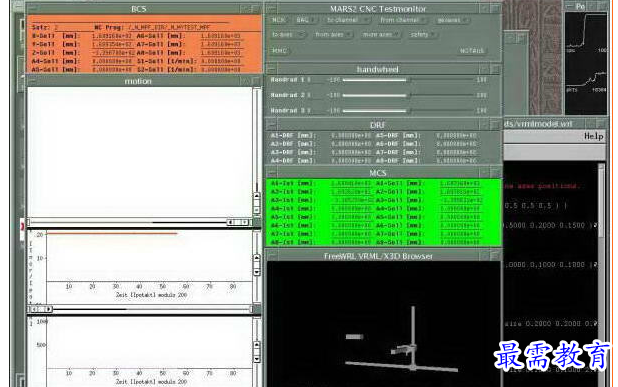Viewport: 618px width, 387px height.
Task: Open the MCS panel's window menu icon
Action: [x=272, y=173]
